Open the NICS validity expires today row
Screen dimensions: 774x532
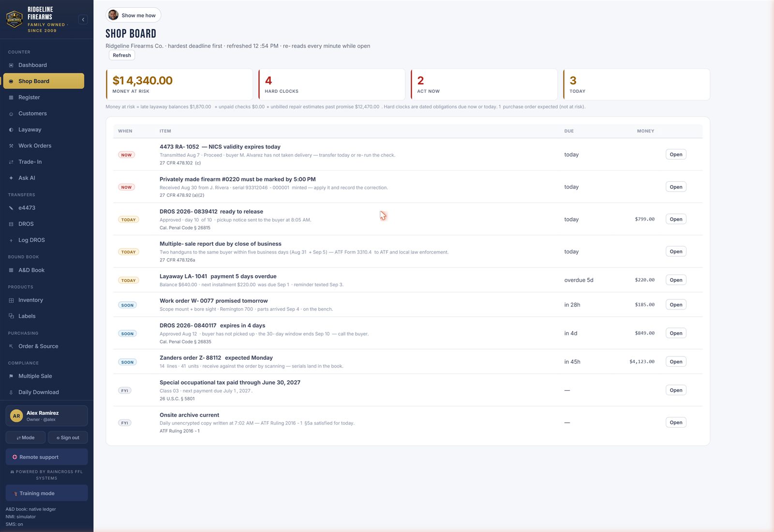click(676, 155)
